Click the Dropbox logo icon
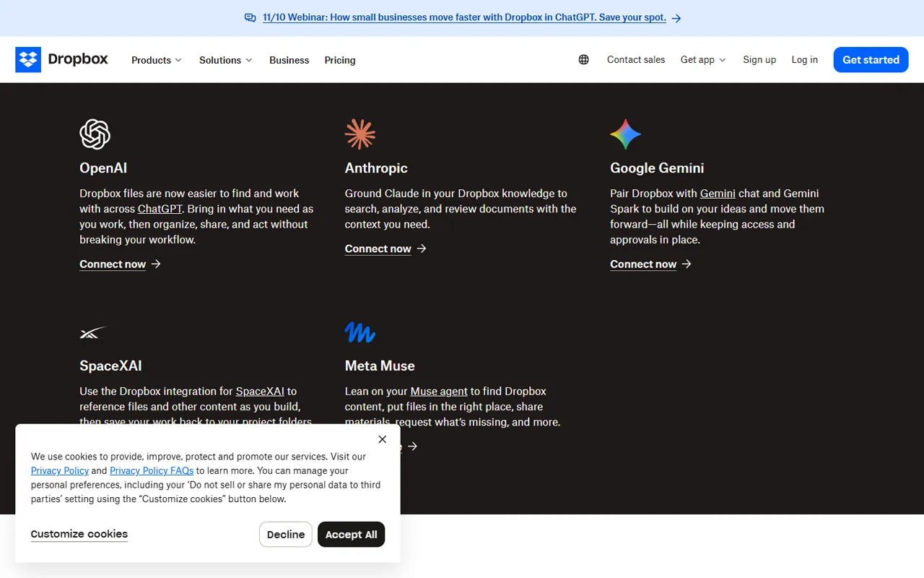 pyautogui.click(x=28, y=60)
